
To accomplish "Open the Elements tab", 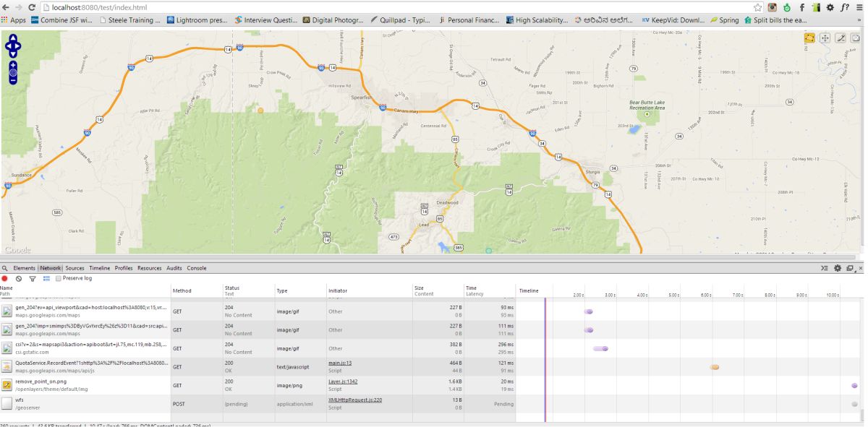I will pos(25,268).
